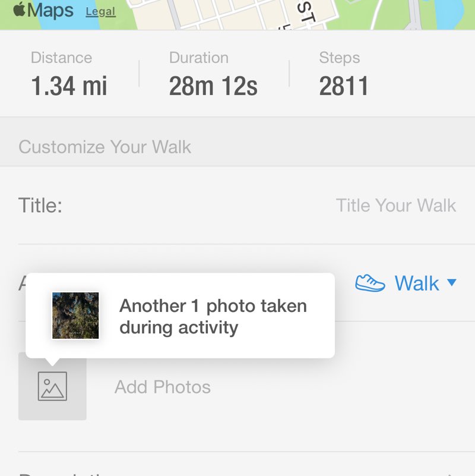The image size is (475, 476).
Task: Focus the Title Your Walk field
Action: point(395,206)
